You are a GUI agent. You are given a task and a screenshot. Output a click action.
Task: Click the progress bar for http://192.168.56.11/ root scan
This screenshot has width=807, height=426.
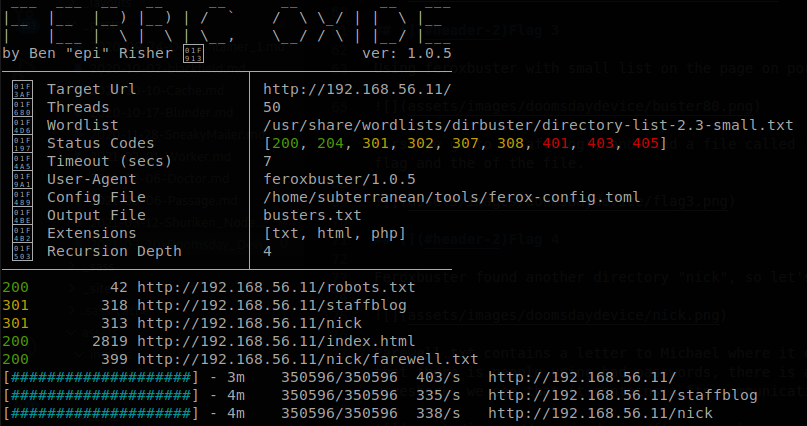[101, 378]
